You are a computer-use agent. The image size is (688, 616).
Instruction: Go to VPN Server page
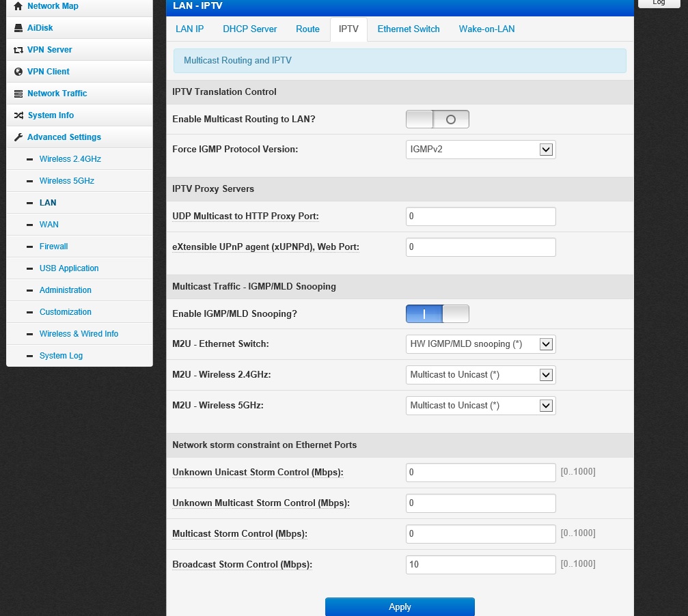[x=50, y=50]
